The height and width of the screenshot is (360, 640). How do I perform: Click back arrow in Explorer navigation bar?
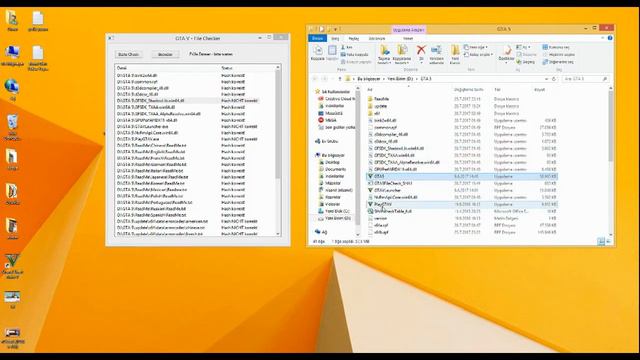point(315,79)
